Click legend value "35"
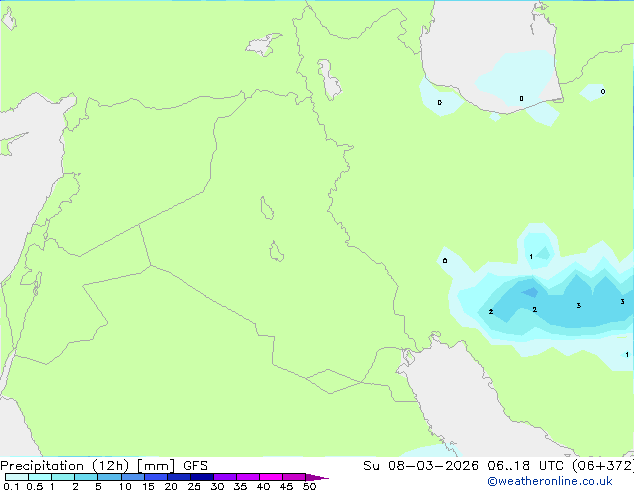 click(x=240, y=486)
